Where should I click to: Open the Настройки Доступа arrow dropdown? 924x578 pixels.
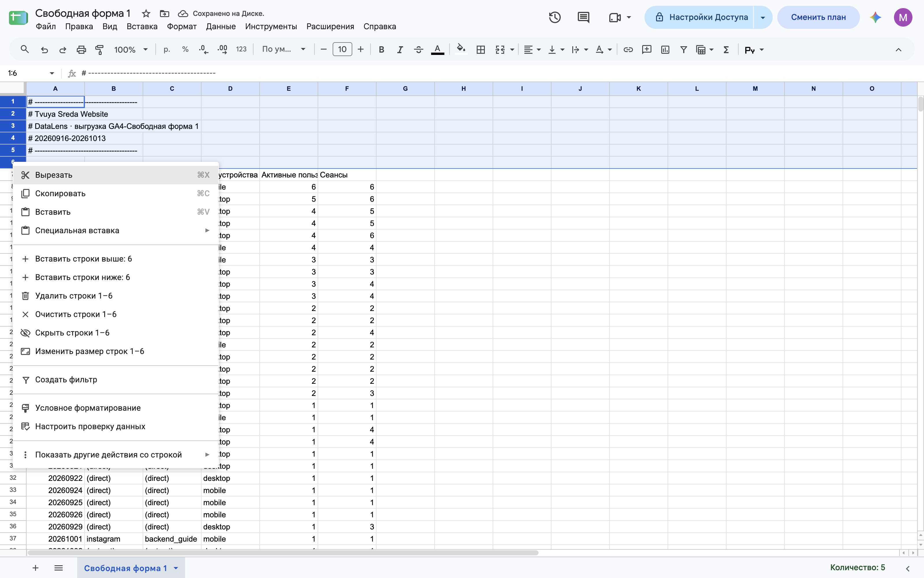point(763,17)
